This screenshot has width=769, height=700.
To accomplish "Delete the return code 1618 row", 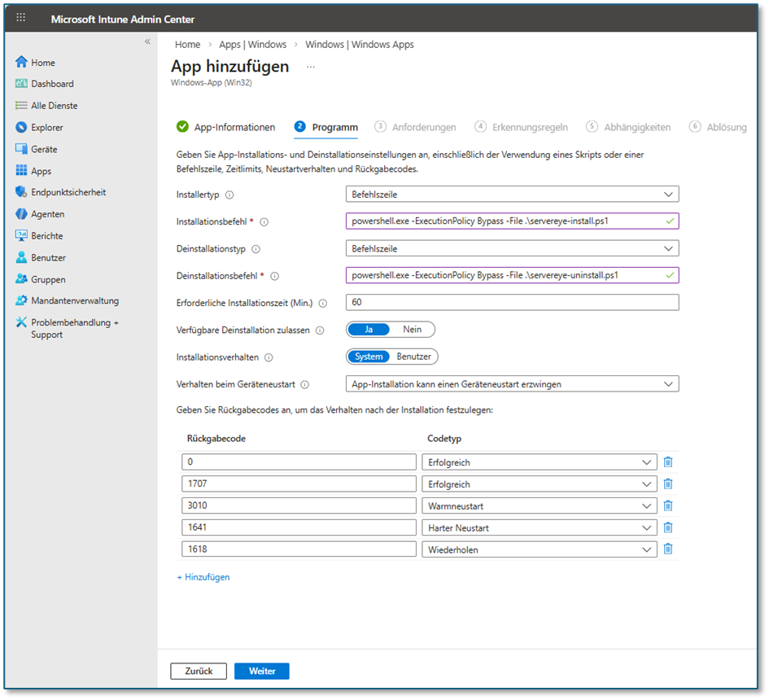I will 668,549.
